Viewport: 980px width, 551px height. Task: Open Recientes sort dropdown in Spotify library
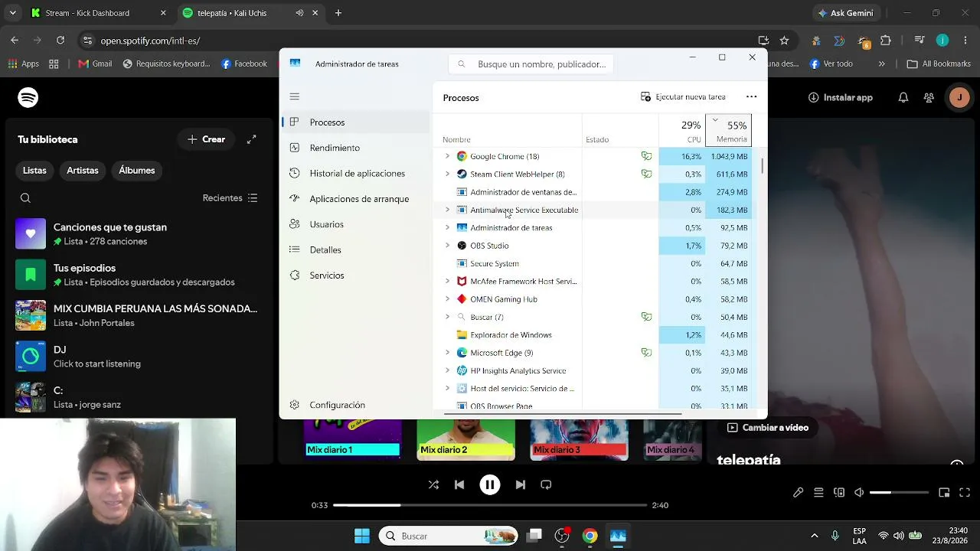230,198
